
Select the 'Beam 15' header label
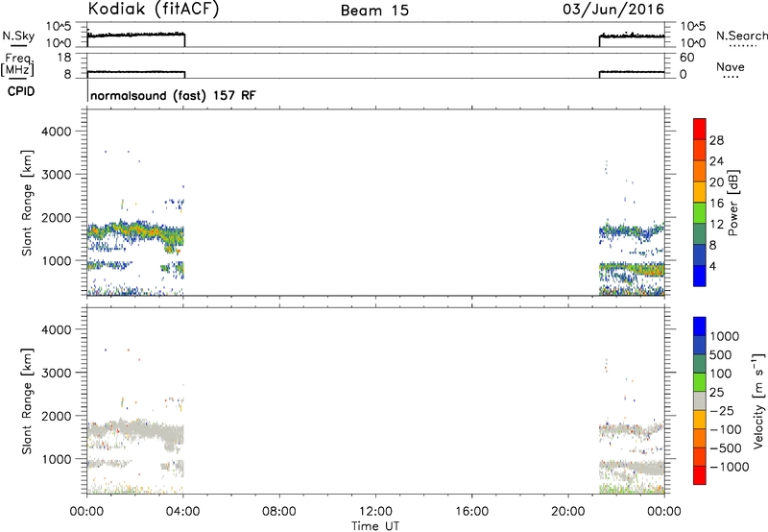point(374,11)
